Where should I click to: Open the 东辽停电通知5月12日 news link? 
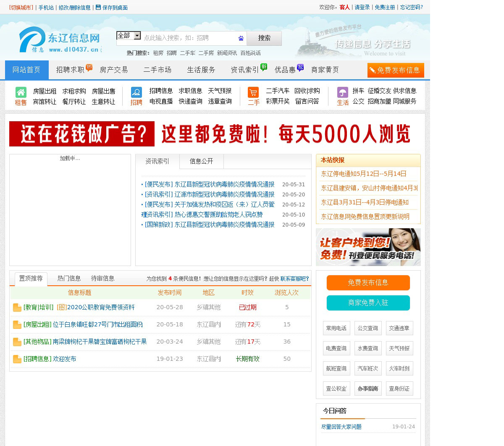point(364,174)
